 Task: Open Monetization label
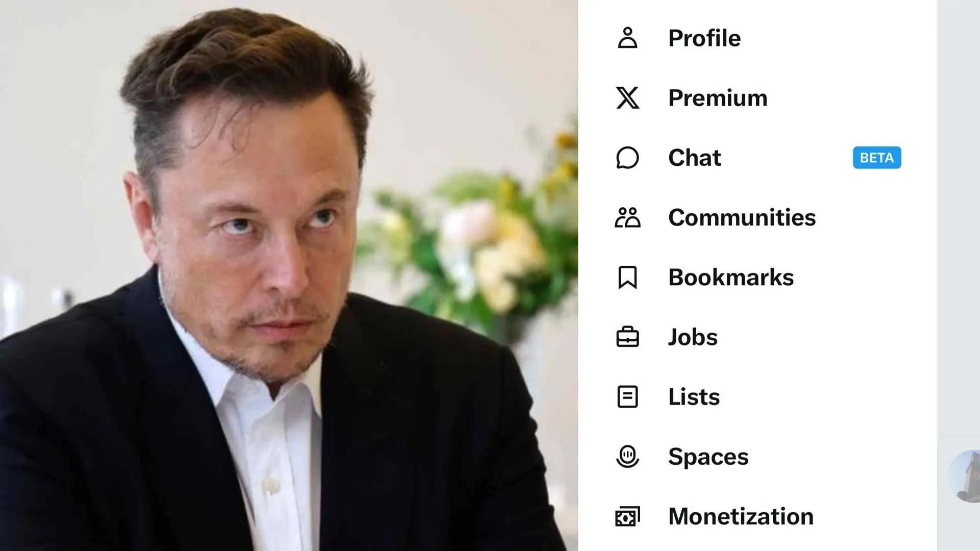coord(741,516)
